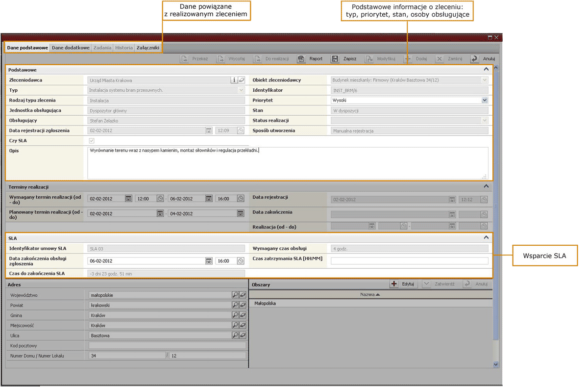Collapse the Podstawowe section
Viewport: 588px width, 387px height.
(x=486, y=70)
